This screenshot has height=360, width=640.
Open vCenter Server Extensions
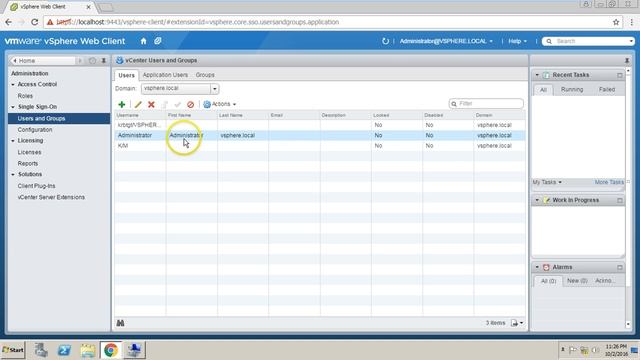[x=51, y=197]
